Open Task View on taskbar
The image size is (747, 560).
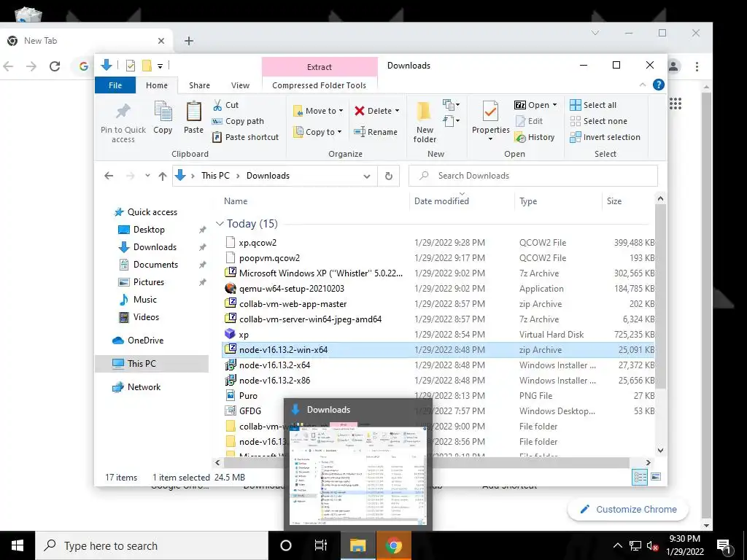321,545
